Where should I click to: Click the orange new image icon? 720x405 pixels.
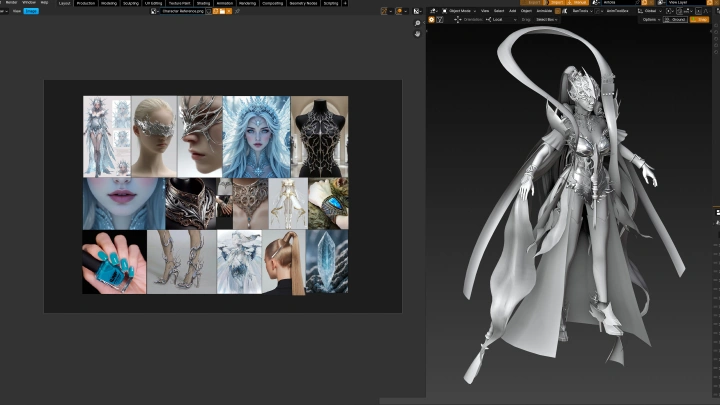216,11
